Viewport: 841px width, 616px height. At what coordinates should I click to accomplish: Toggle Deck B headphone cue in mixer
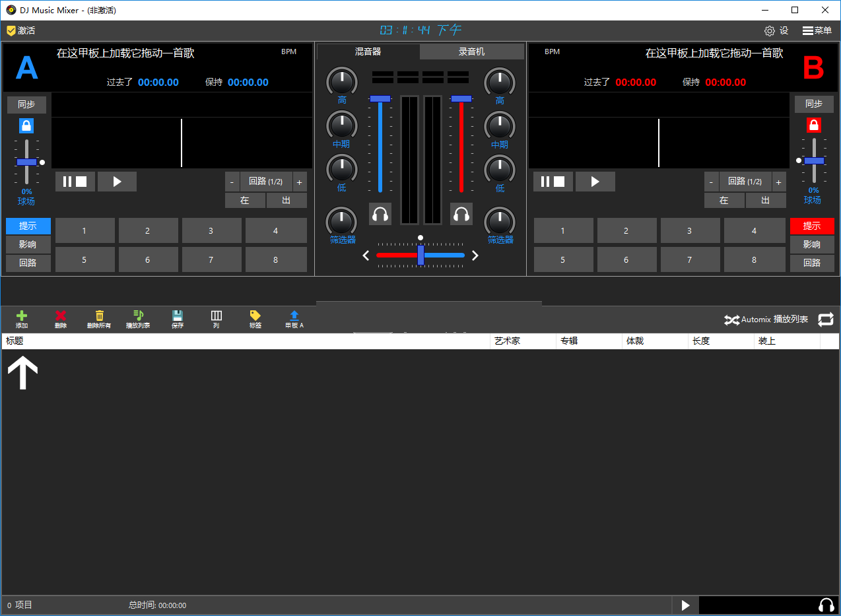[461, 214]
